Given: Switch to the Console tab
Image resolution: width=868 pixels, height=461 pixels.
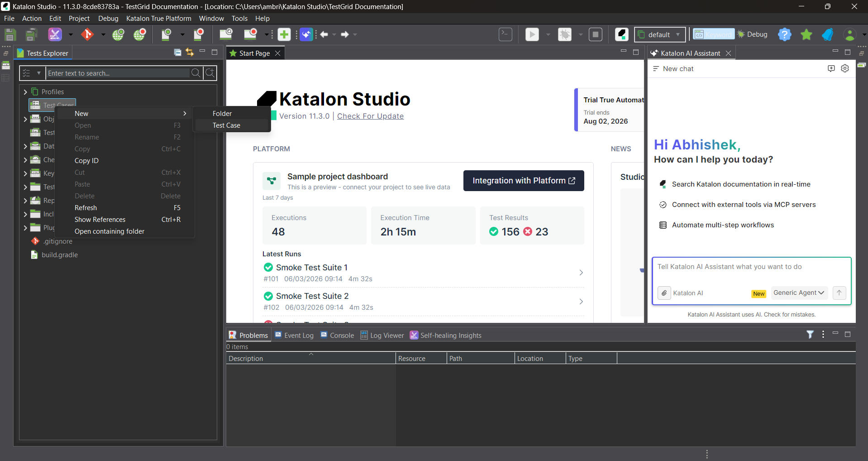Looking at the screenshot, I should (337, 336).
